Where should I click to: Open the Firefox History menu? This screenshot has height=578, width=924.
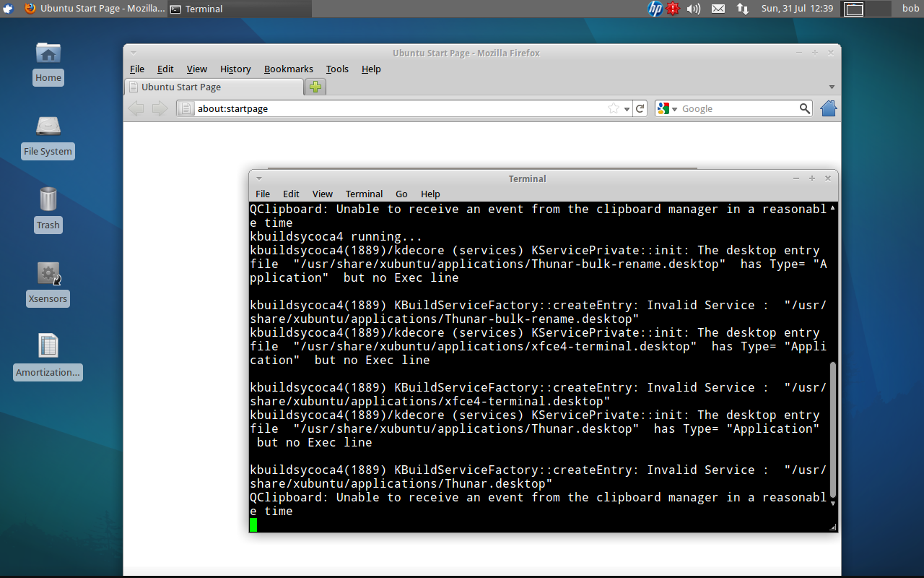click(x=235, y=69)
